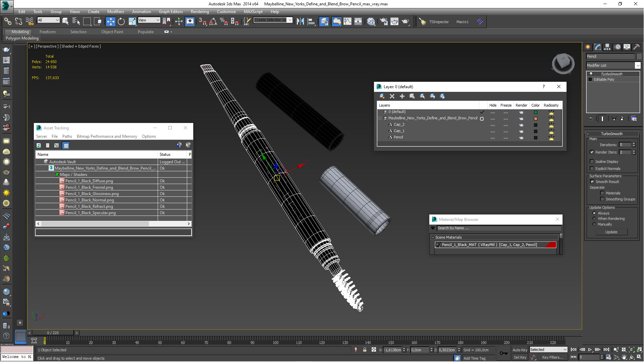
Task: Click Refresh icon in Asset Tracking
Action: point(39,145)
